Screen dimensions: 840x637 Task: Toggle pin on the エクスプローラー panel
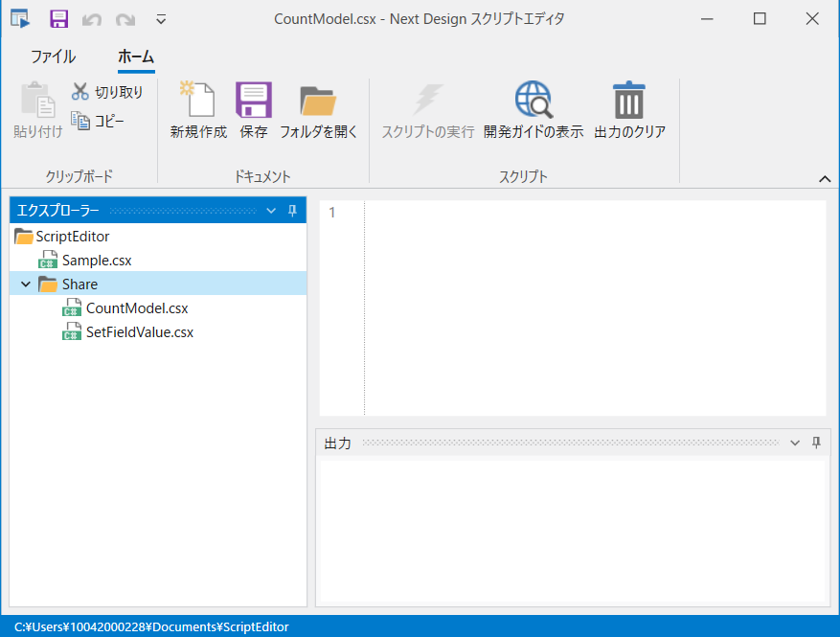[292, 211]
